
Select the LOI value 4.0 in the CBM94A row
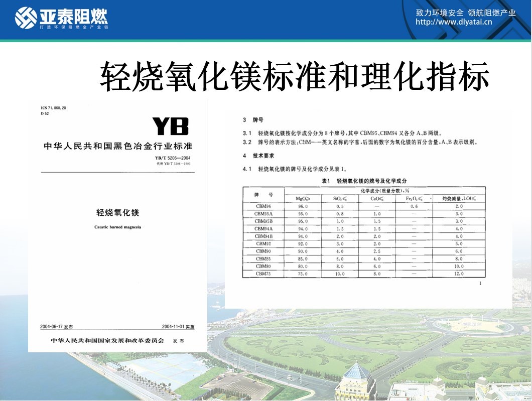point(459,229)
